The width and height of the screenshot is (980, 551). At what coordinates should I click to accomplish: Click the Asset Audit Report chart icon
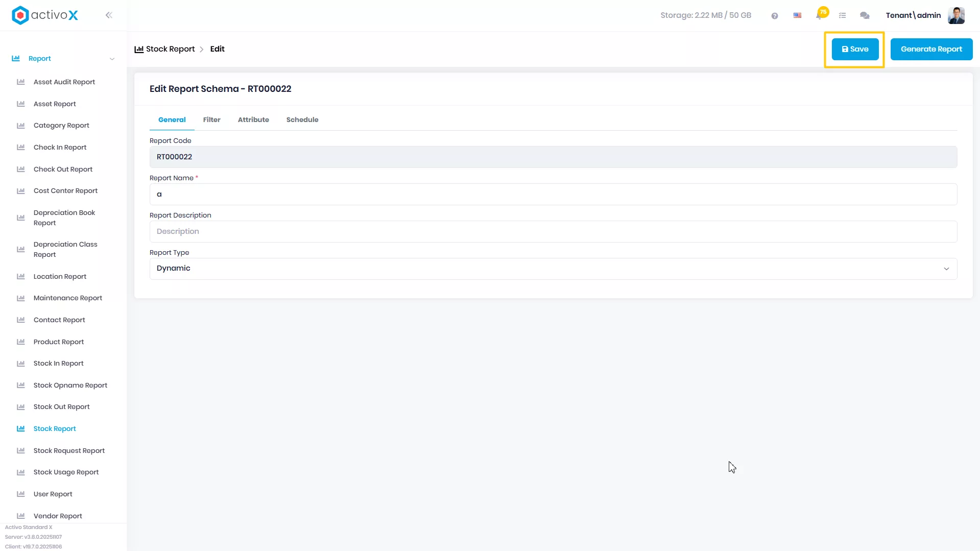[x=21, y=82]
